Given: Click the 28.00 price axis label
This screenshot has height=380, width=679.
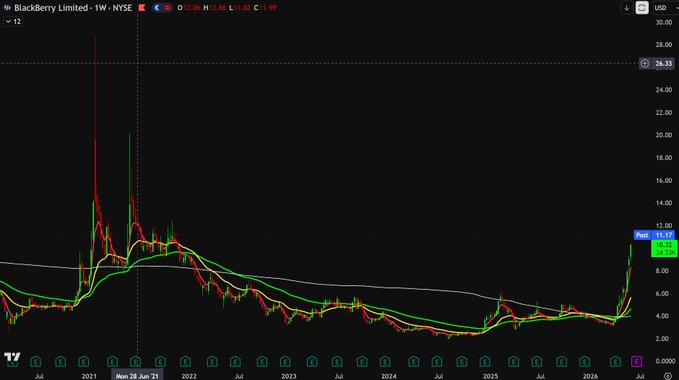Looking at the screenshot, I should [x=663, y=45].
